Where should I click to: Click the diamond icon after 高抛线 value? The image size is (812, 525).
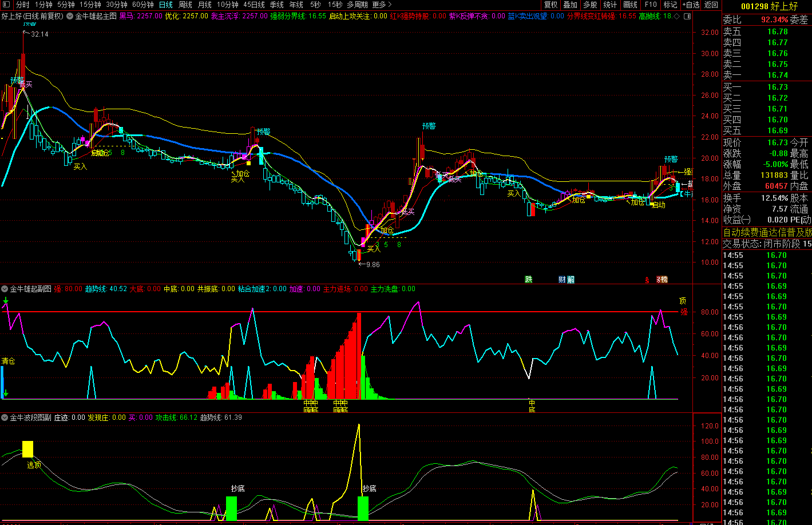(x=677, y=16)
